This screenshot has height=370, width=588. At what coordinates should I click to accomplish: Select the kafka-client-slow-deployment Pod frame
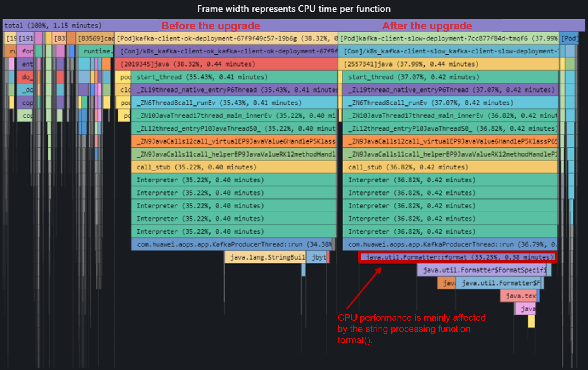pos(448,38)
